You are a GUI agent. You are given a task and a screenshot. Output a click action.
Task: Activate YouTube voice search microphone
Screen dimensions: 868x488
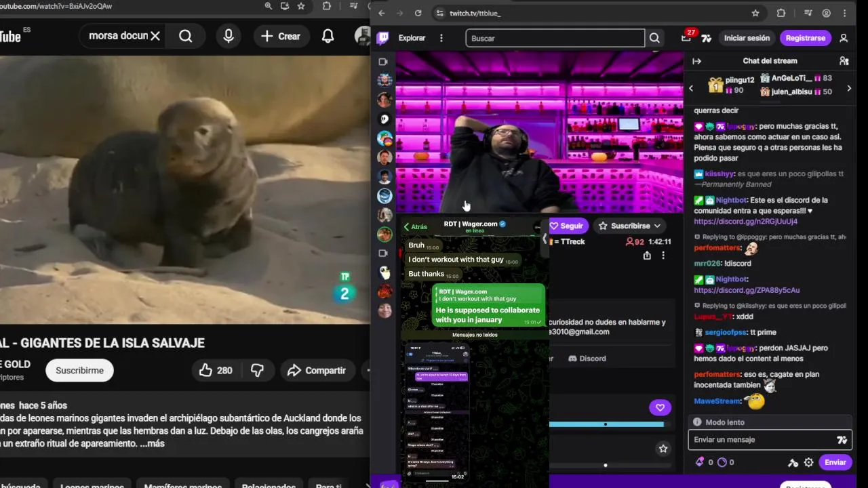pos(229,36)
